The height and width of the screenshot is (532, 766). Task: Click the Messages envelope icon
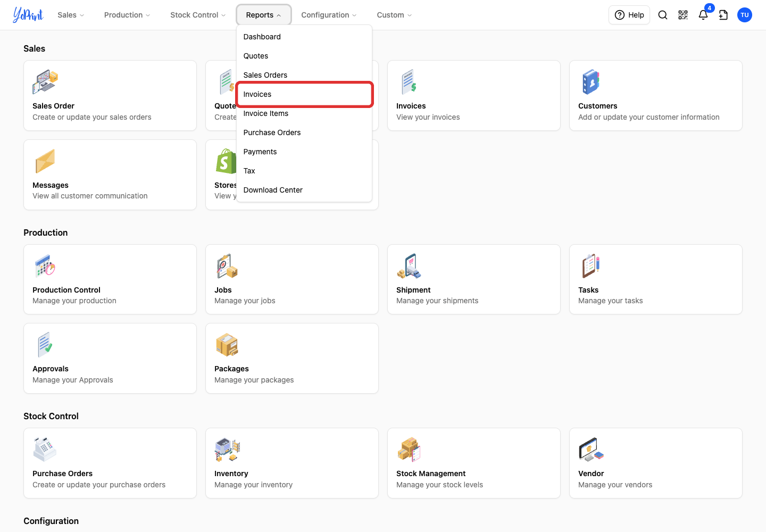tap(45, 161)
